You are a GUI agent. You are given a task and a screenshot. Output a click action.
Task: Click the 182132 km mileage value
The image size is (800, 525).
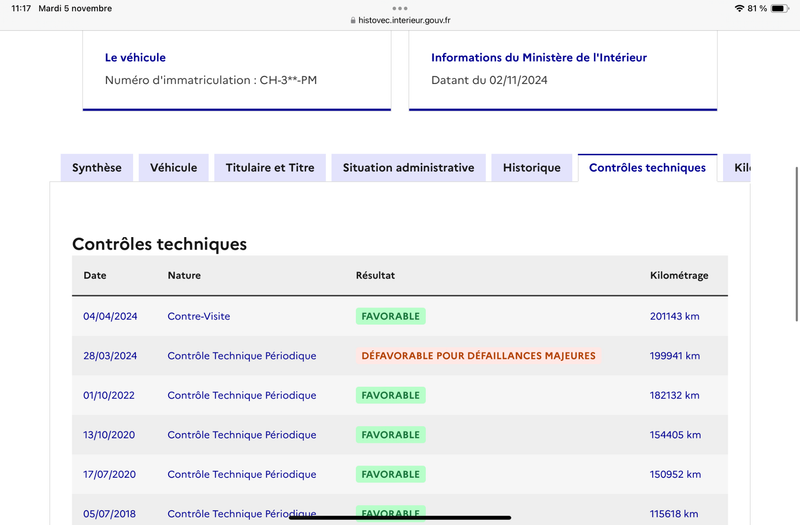tap(674, 395)
